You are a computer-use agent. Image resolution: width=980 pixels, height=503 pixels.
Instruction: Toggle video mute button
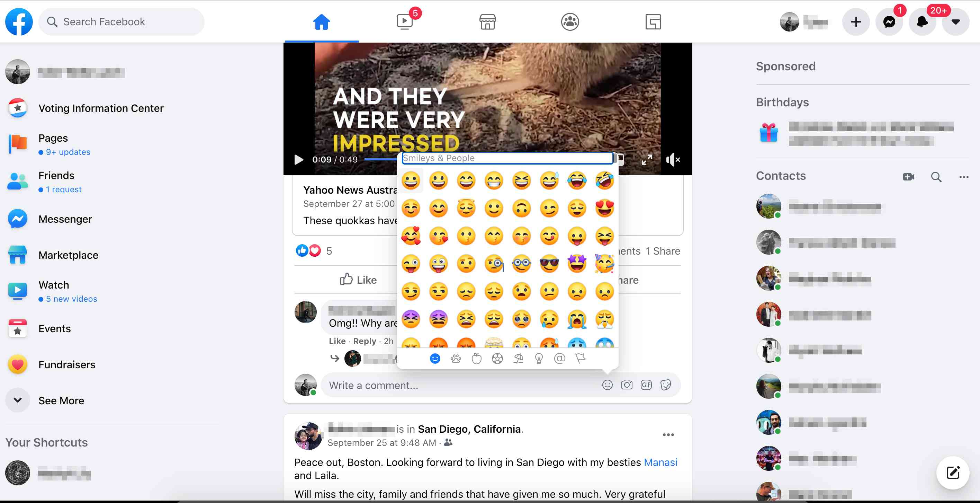[674, 159]
